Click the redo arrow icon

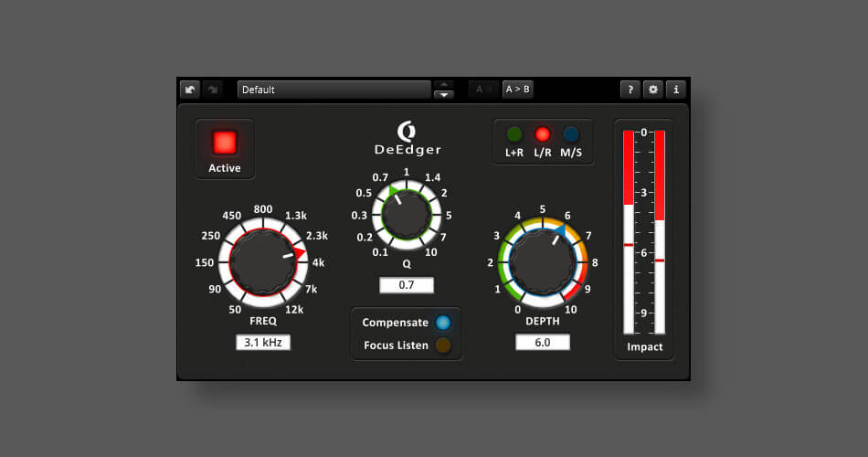tap(211, 90)
